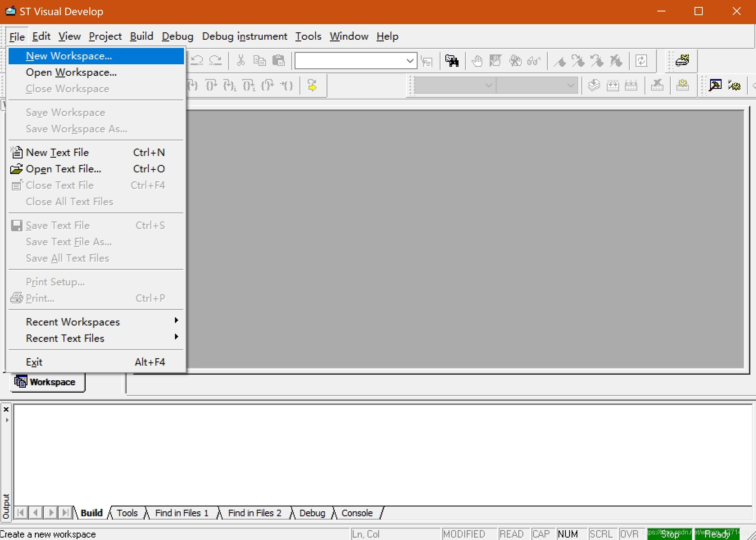Click the hand with window breakpoint icon
The width and height of the screenshot is (756, 540).
(495, 61)
